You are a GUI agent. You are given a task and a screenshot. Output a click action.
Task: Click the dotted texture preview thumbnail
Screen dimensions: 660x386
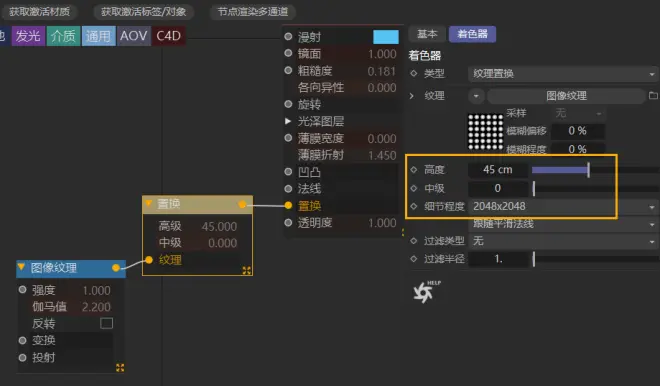click(x=485, y=132)
